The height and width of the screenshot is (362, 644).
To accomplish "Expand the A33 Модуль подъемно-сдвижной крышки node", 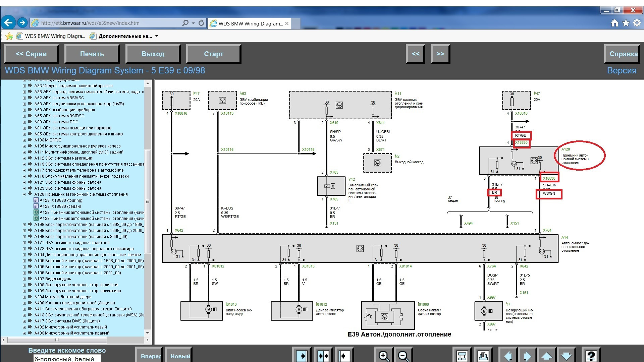I will tap(24, 86).
